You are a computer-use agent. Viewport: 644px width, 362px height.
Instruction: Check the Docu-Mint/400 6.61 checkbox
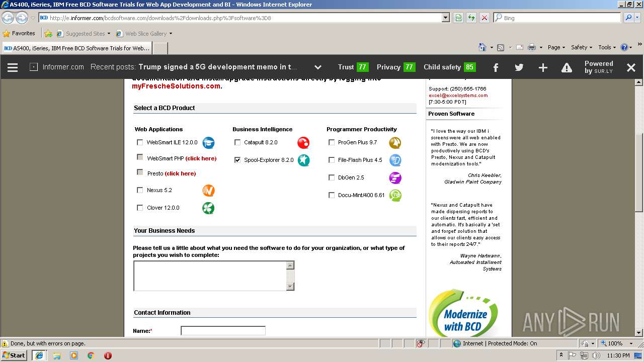click(332, 195)
